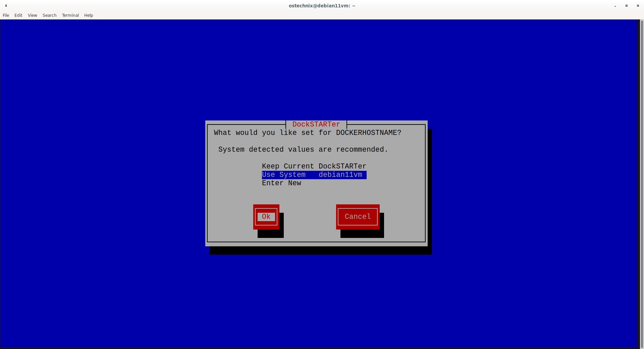
Task: Minimize the terminal window
Action: (x=615, y=6)
